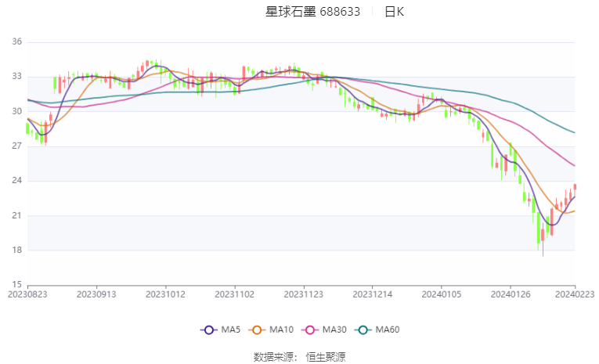599x364 pixels.
Task: Click the 20240105 x-axis date label
Action: point(442,294)
